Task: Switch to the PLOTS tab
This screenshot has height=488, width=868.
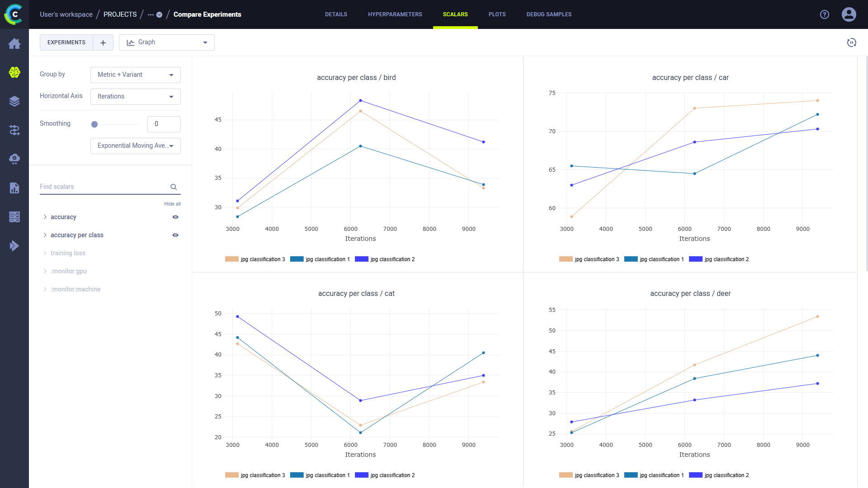Action: click(x=496, y=14)
